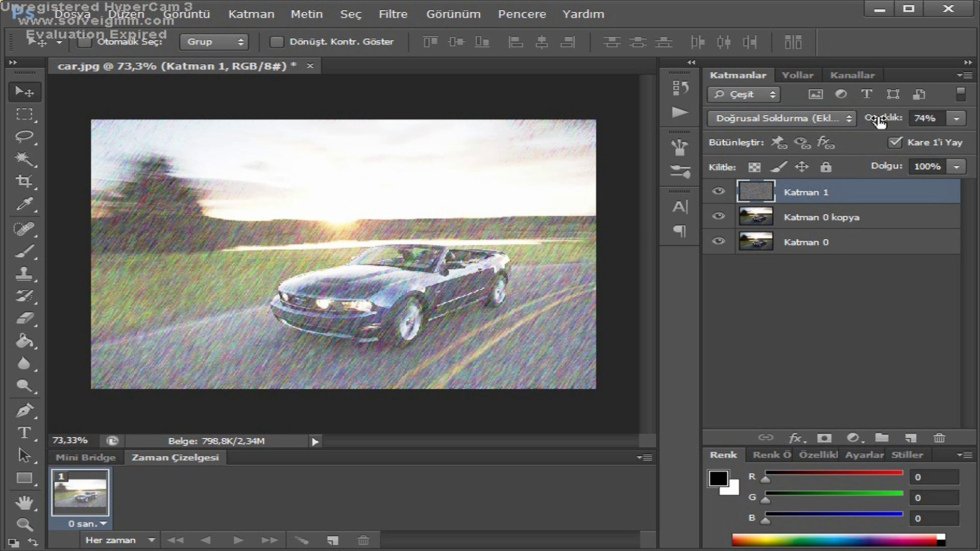Select the Horizontal Type tool
Screen dimensions: 980x551
pyautogui.click(x=24, y=433)
